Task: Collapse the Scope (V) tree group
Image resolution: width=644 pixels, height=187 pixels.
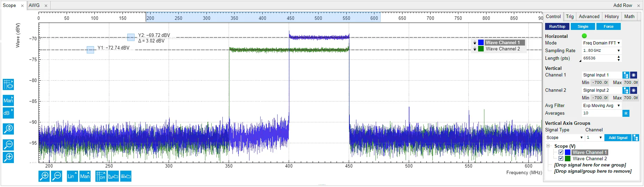Action: pos(548,146)
